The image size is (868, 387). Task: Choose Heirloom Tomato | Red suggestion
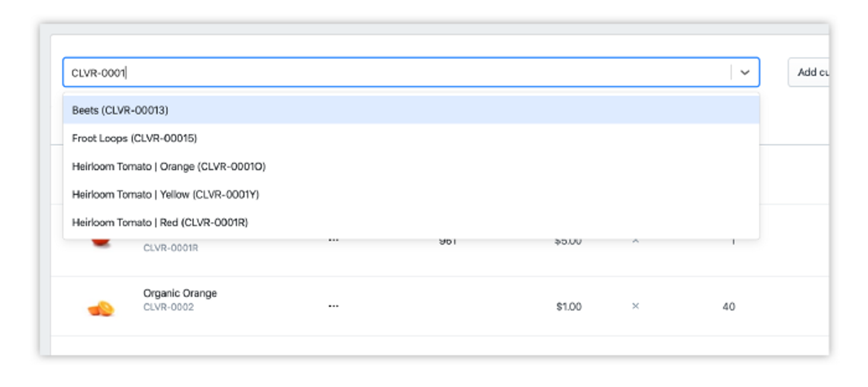(160, 222)
